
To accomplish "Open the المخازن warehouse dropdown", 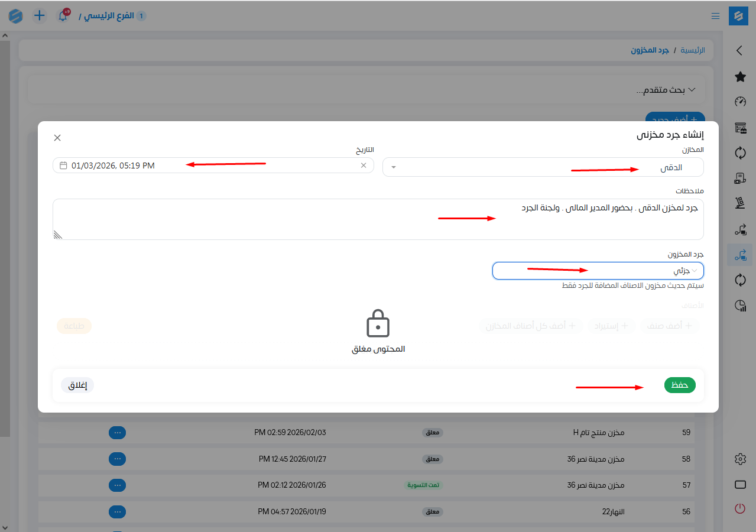I will (543, 167).
